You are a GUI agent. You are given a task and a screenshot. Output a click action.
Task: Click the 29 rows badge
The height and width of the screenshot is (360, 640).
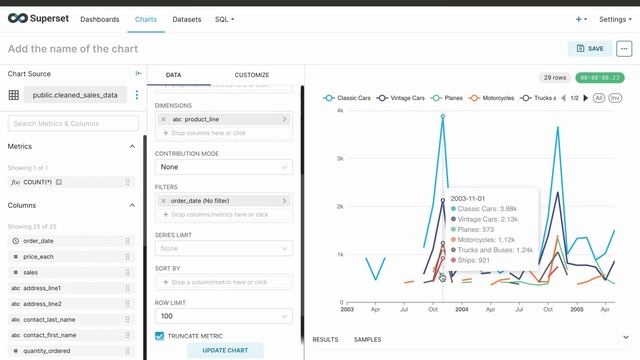555,78
